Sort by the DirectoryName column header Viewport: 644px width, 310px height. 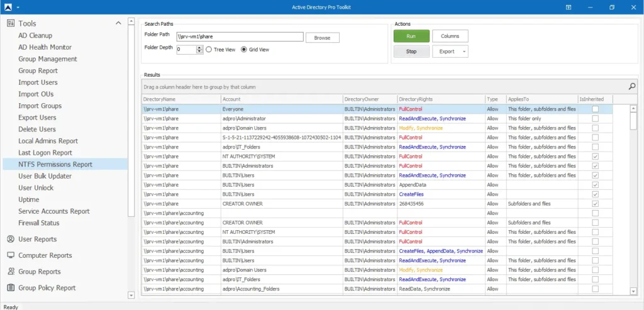(181, 99)
